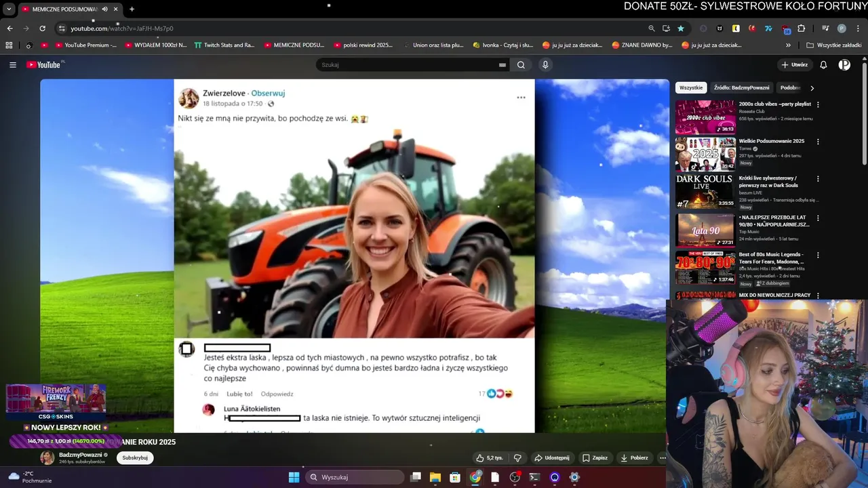Open options for Najlepsze Przeboje Lat 90/80
This screenshot has width=868, height=488.
(x=818, y=218)
